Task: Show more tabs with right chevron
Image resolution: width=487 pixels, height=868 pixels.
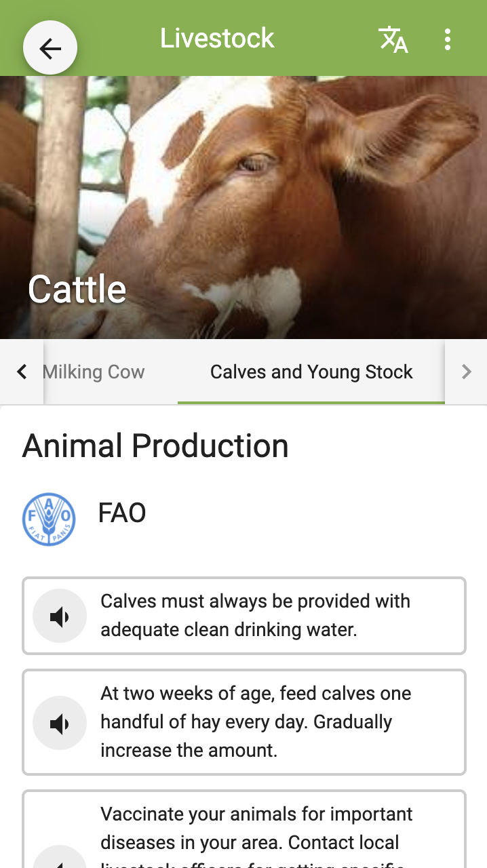Action: [466, 372]
